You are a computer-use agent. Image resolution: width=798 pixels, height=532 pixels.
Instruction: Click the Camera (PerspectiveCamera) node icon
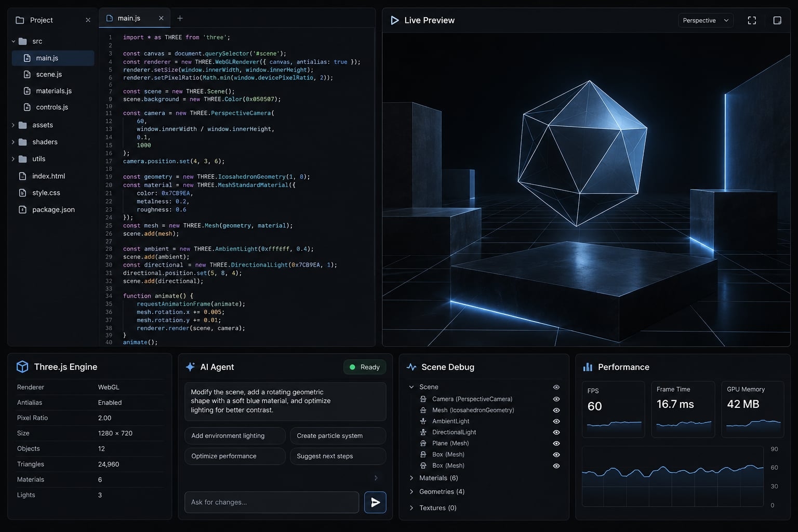(423, 399)
